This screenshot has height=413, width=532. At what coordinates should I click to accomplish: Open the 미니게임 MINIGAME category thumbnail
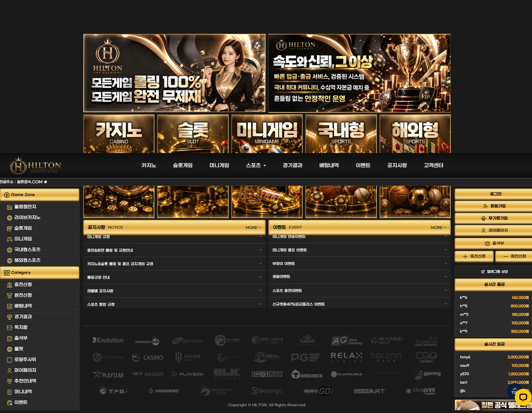267,134
